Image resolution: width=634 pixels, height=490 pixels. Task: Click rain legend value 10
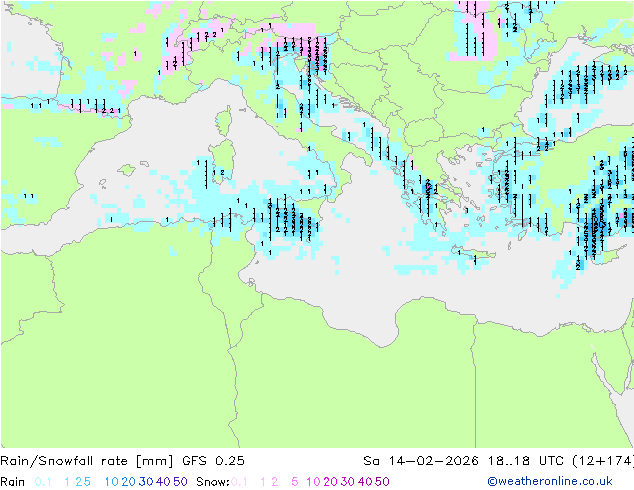point(112,482)
